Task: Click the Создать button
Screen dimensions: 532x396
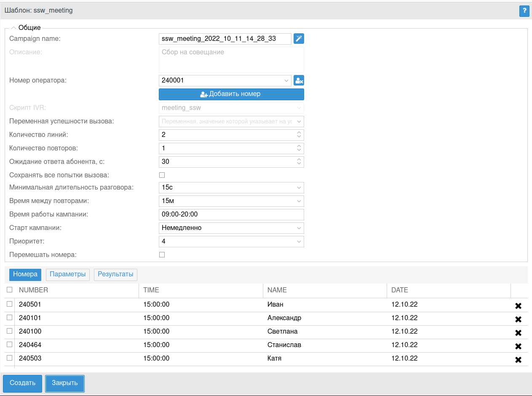Action: coord(23,383)
